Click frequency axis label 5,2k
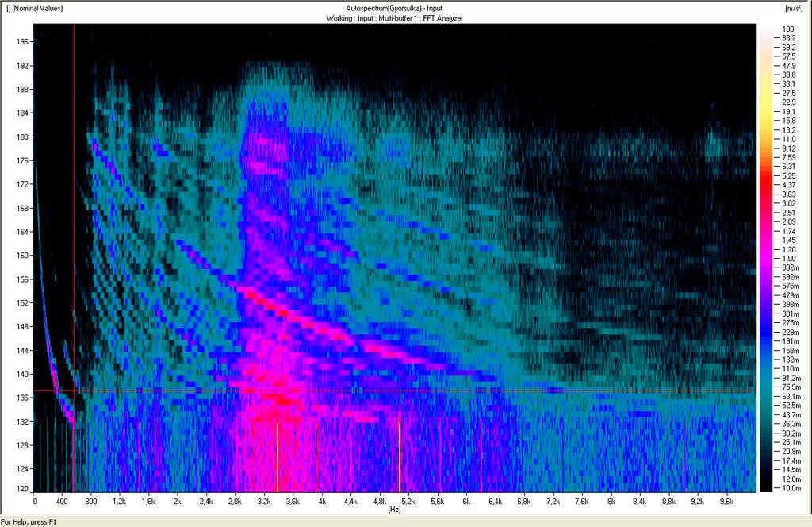Image resolution: width=812 pixels, height=527 pixels. click(408, 502)
